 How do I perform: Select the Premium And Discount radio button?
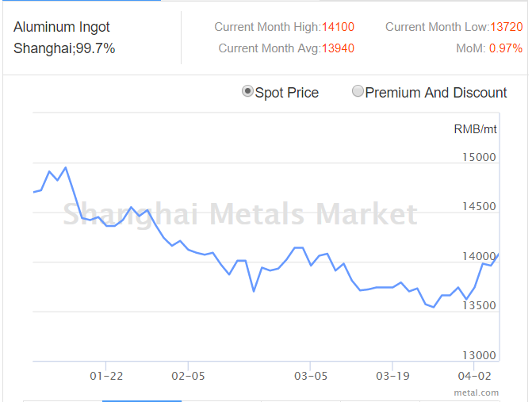point(358,91)
